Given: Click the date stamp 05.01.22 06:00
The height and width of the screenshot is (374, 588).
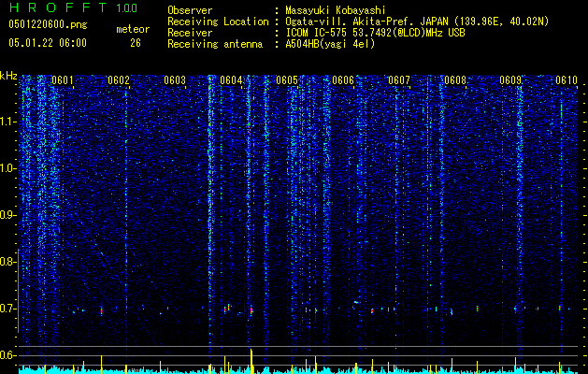Looking at the screenshot, I should point(48,43).
